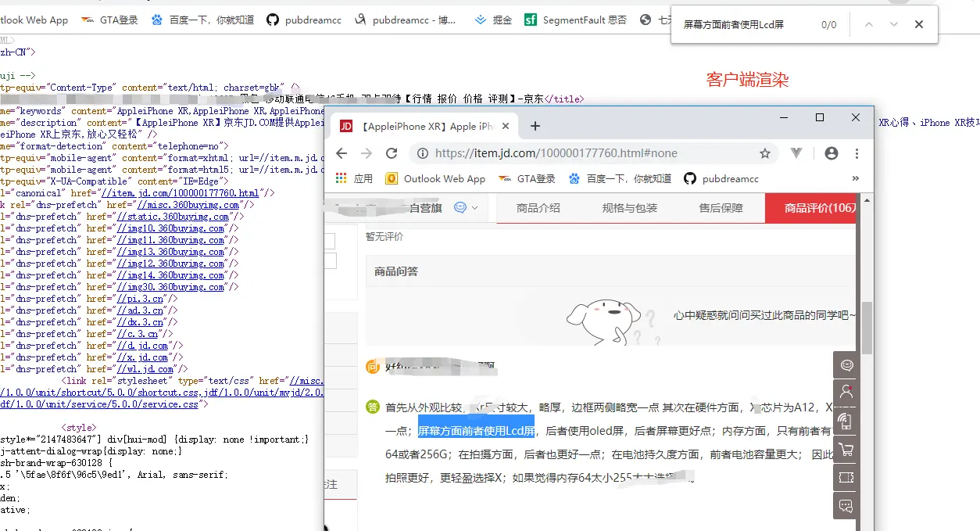Open canonical item.jd.com link in source view

(180, 193)
